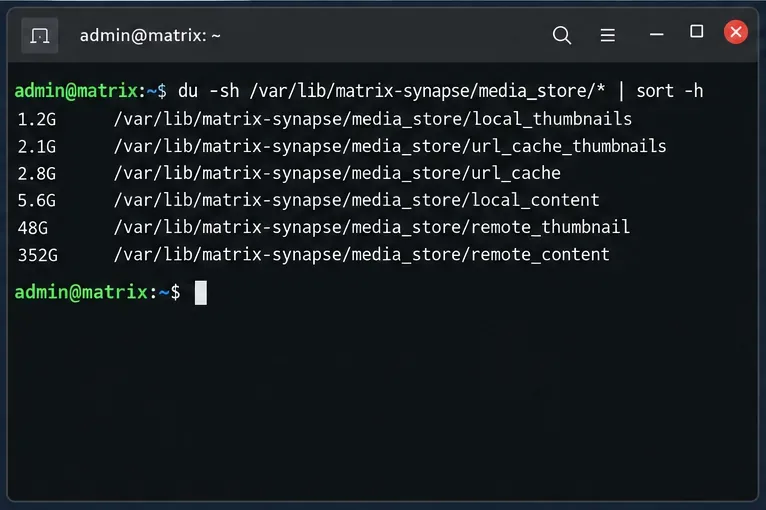Image resolution: width=766 pixels, height=510 pixels.
Task: Click the 352G size value
Action: coord(38,255)
